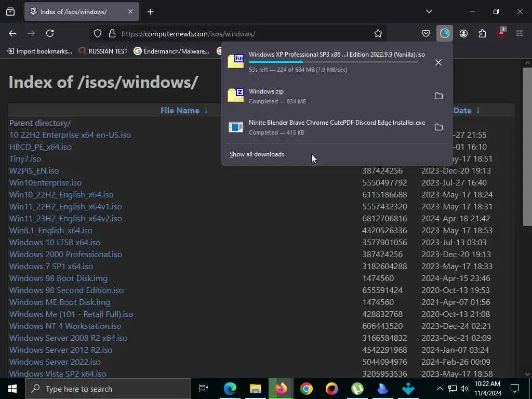532x399 pixels.
Task: Download W2PIS_EN.iso
Action: coord(34,170)
